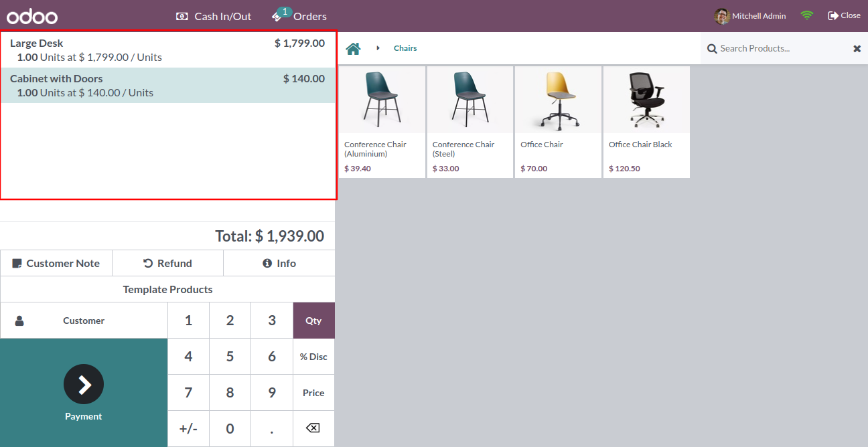The height and width of the screenshot is (447, 868).
Task: Click the backspace key on numpad
Action: tap(313, 428)
